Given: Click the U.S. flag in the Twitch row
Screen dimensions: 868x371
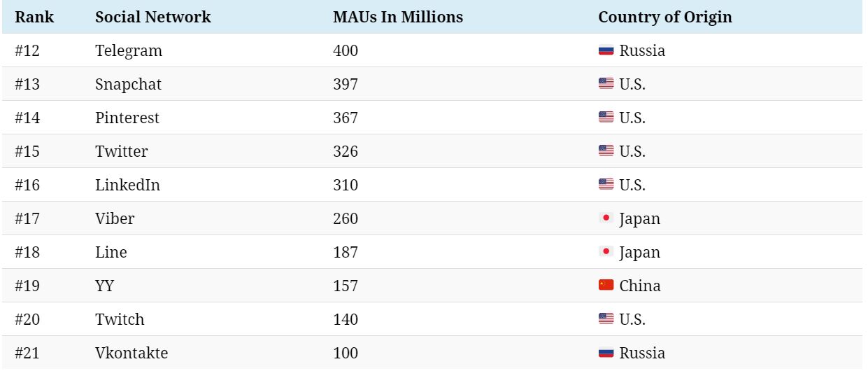Looking at the screenshot, I should 606,319.
